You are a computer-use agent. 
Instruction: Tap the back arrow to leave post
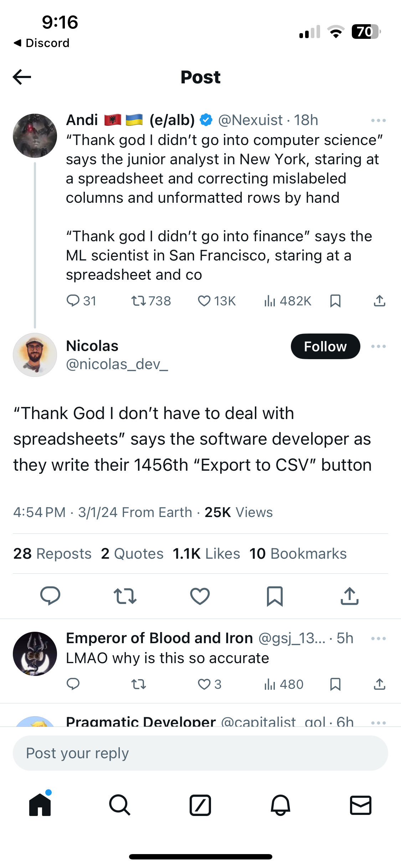point(22,77)
